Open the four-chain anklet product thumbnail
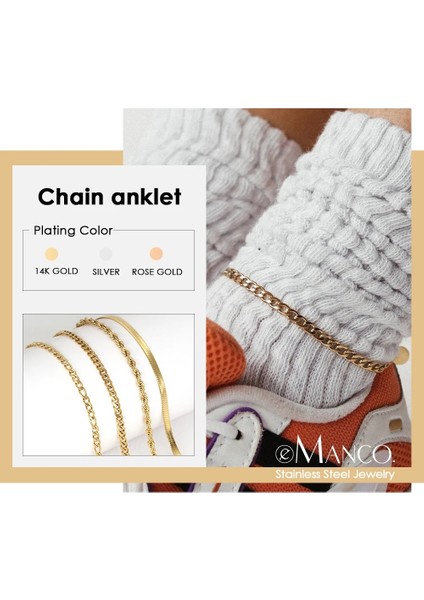The image size is (424, 600). (x=109, y=385)
